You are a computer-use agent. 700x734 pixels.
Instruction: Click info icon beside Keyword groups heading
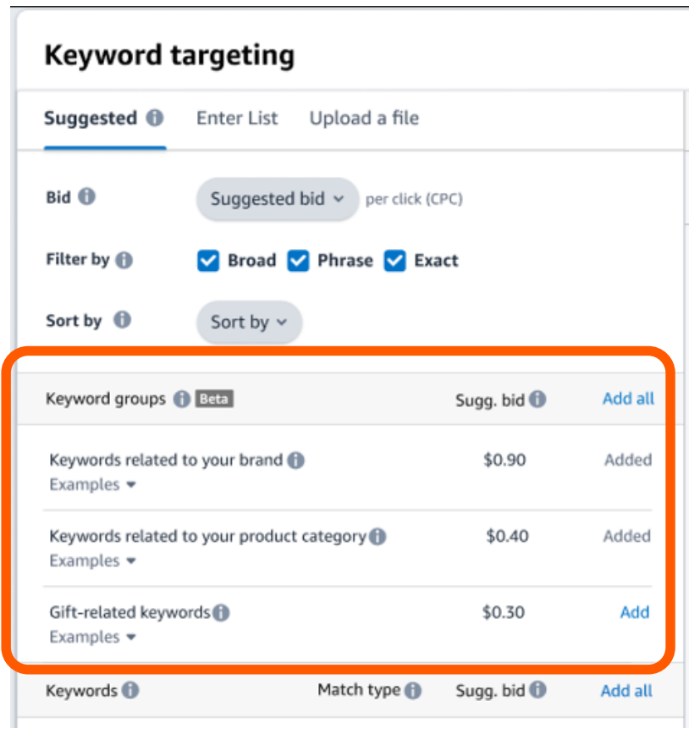coord(181,400)
